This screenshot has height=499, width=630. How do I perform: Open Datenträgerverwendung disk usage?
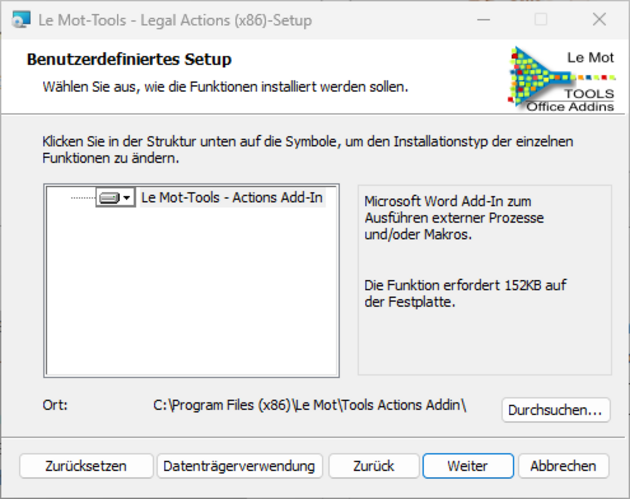239,466
